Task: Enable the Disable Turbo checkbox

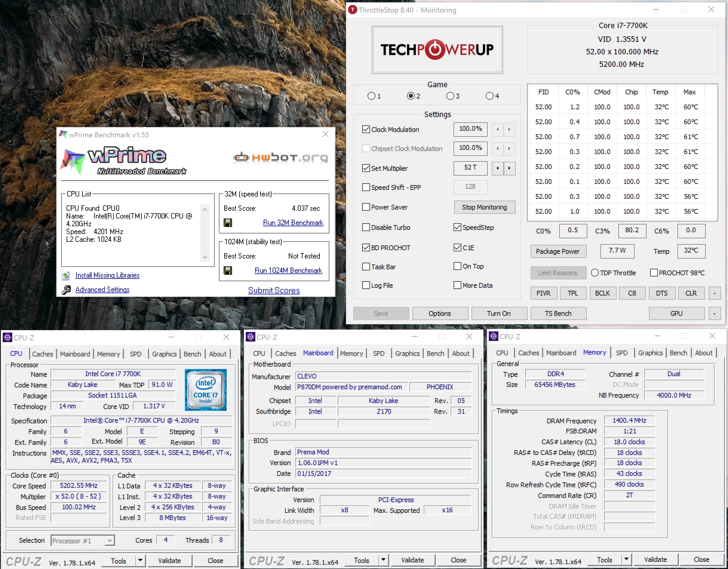Action: pyautogui.click(x=366, y=227)
